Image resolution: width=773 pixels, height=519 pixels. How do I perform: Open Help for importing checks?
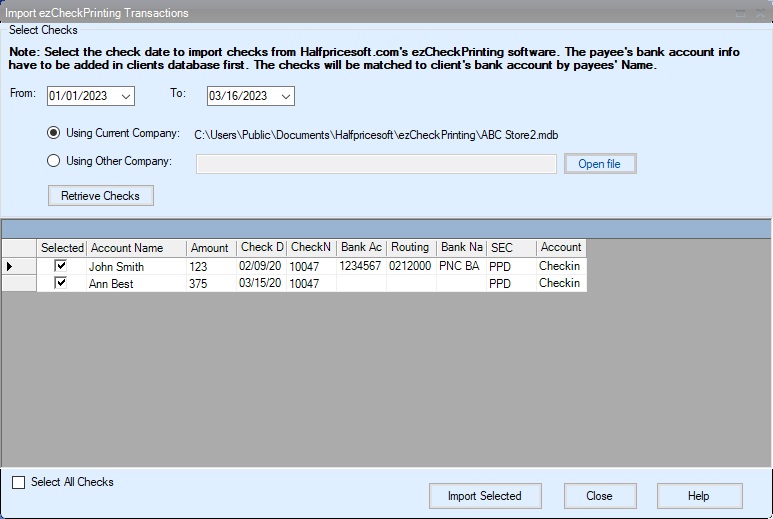698,496
